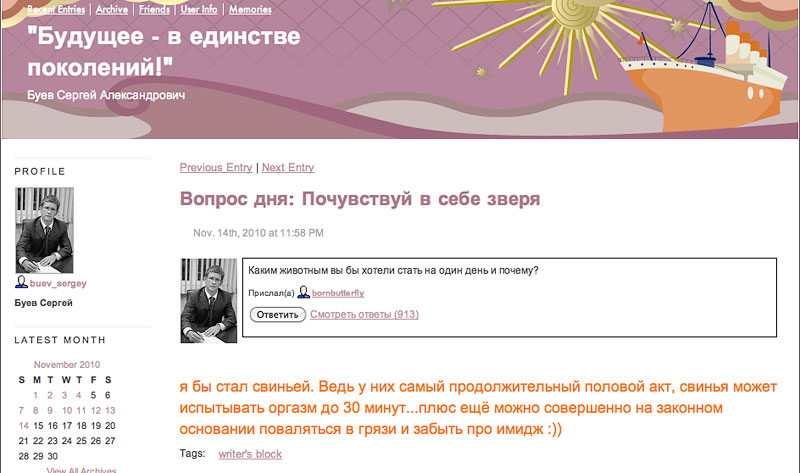Click the avatar beside the question box
Screen dimensions: 800x473
tap(208, 300)
